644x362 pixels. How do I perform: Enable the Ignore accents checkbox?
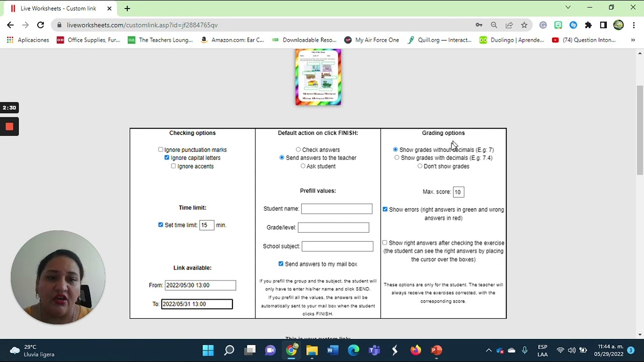[174, 166]
